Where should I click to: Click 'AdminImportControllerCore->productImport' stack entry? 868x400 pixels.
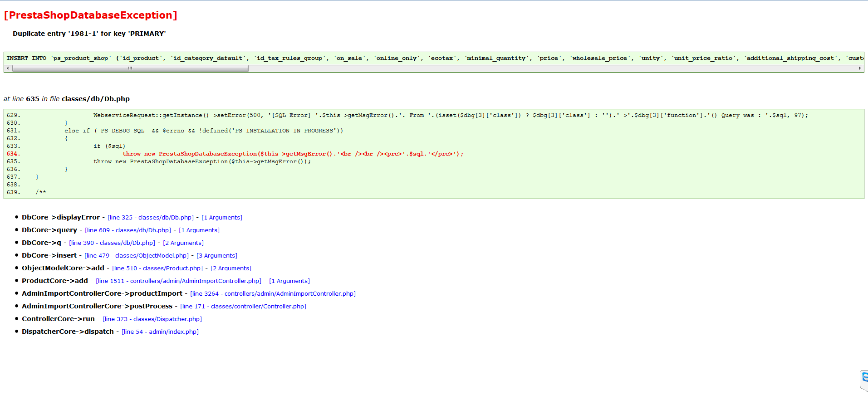click(102, 293)
